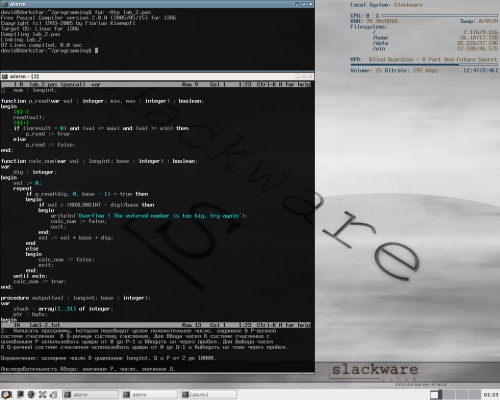Click the last Russian line in the lab1-2.txt pane
This screenshot has width=500, height=400.
[88, 369]
